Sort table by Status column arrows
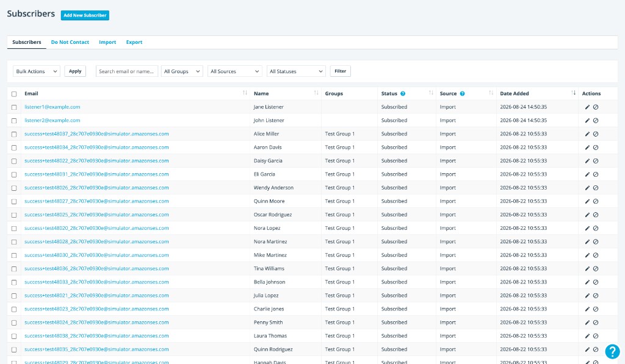Viewport: 625px width, 364px height. point(431,93)
